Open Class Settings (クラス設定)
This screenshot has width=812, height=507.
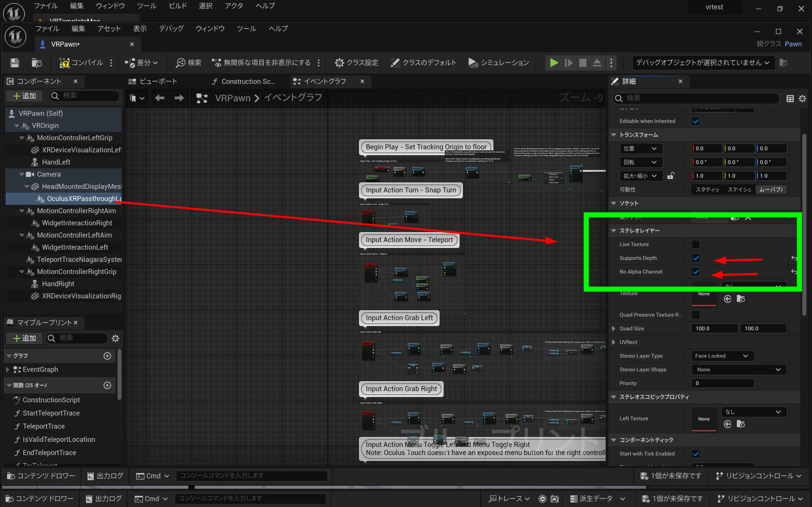[356, 63]
